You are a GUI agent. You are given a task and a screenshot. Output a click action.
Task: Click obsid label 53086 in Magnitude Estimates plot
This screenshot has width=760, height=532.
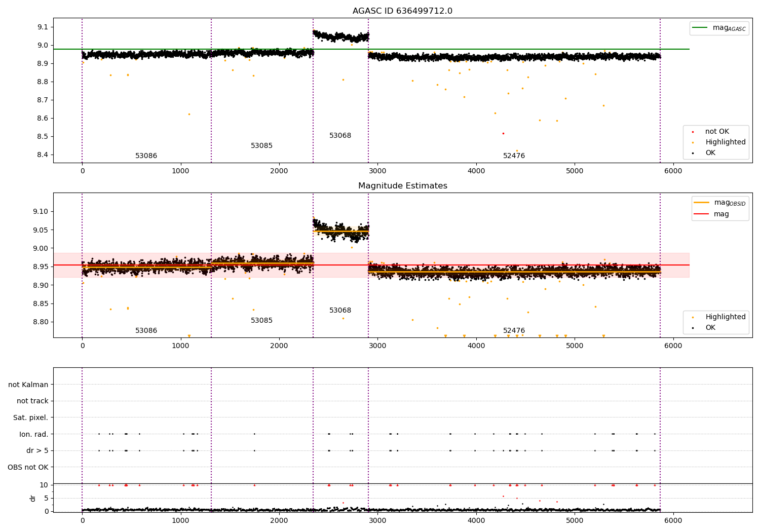tap(146, 331)
